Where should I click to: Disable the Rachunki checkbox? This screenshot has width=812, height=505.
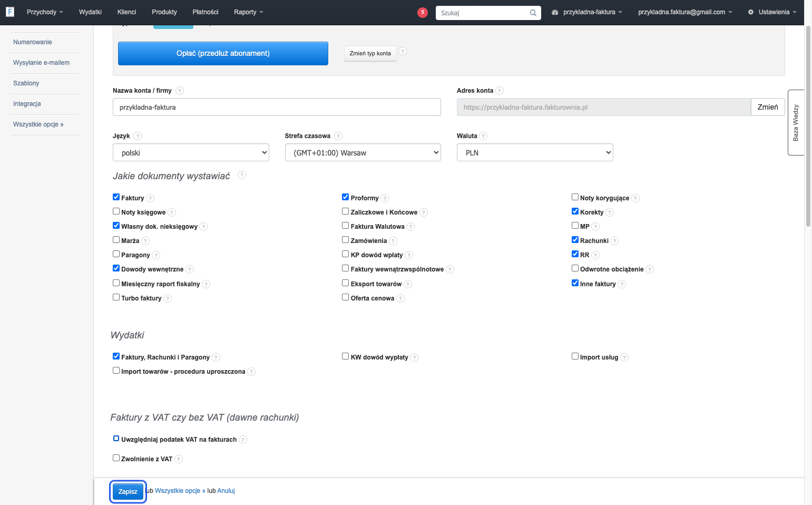coord(575,240)
